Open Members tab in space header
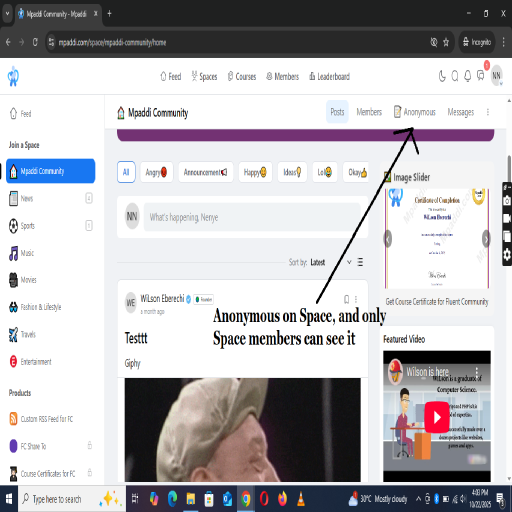This screenshot has height=512, width=512. tap(369, 112)
